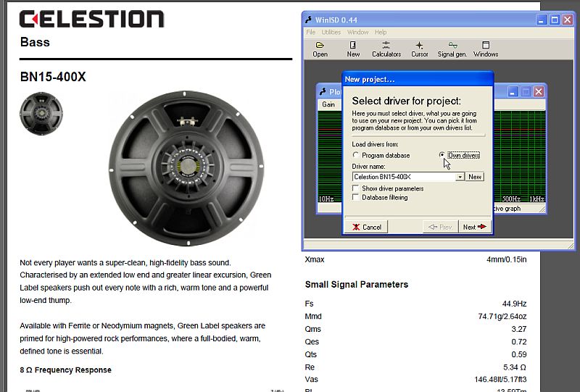Click the large BN15-400X speaker image
Viewport: 580px width, 392px height.
tap(186, 168)
